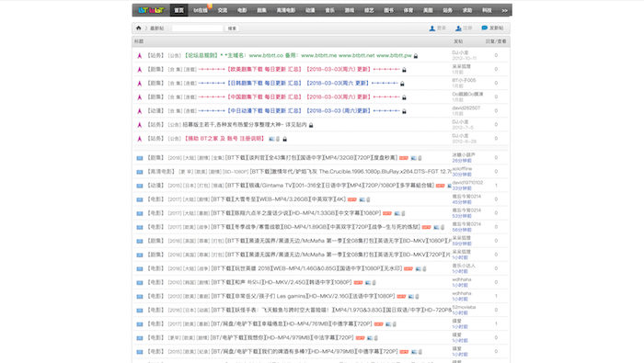
Task: Click the 【高清电影】 category tag on Crucible row
Action: 161,172
